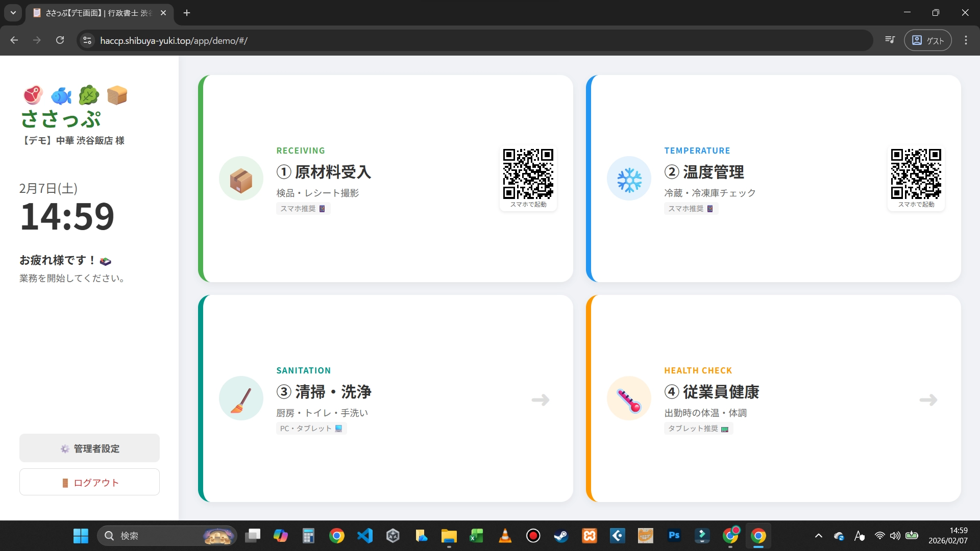Reload the page with refresh button
Image resolution: width=980 pixels, height=551 pixels.
point(60,40)
